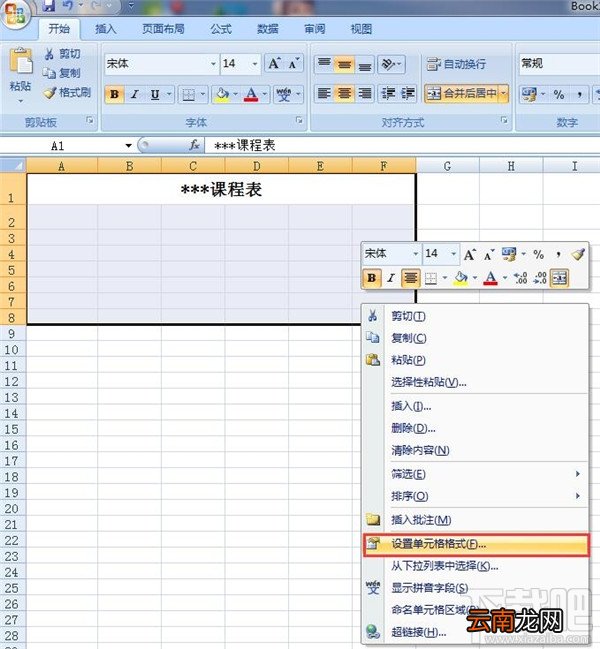Click the Wrap Text (自动换行) button
Image resolution: width=600 pixels, height=649 pixels.
456,64
